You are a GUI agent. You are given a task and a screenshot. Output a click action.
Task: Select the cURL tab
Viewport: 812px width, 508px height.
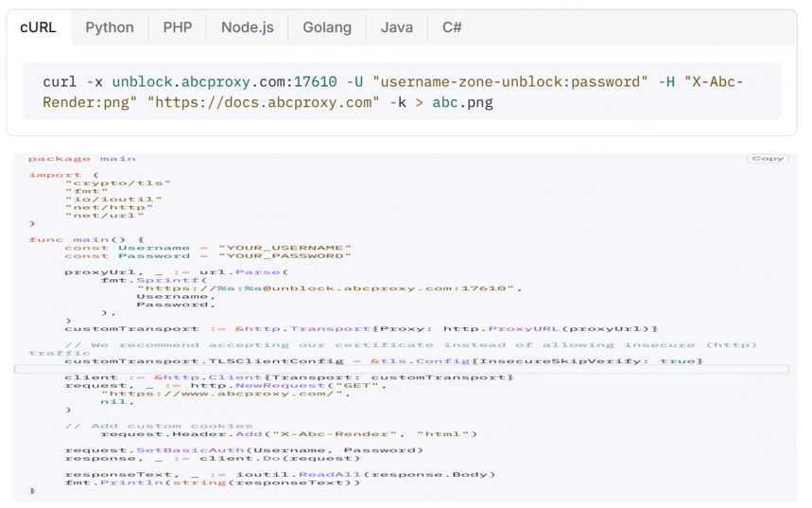pyautogui.click(x=39, y=27)
